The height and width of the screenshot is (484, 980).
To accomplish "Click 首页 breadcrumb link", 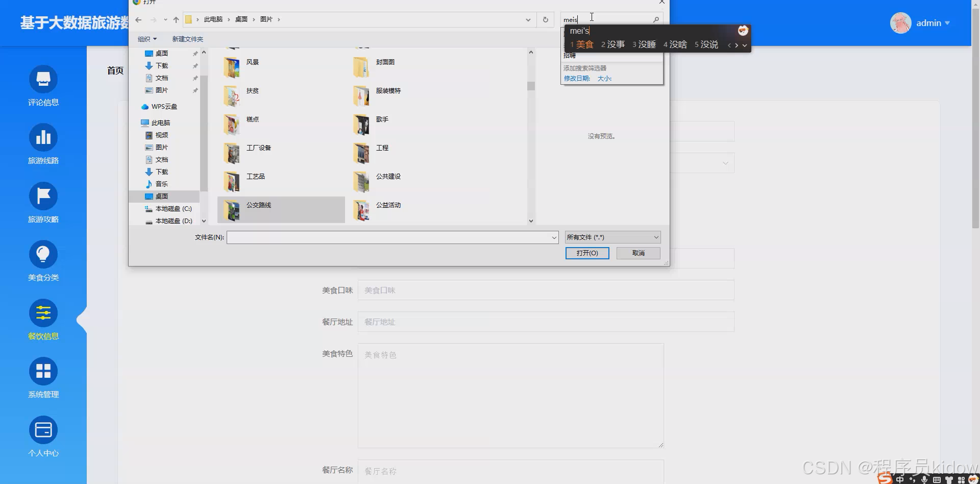I will (x=115, y=70).
